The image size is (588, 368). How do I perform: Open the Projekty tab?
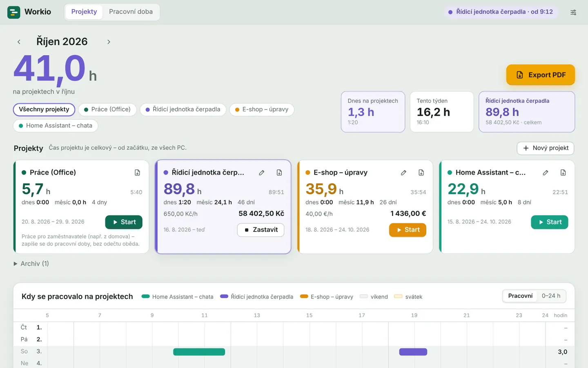tap(84, 12)
